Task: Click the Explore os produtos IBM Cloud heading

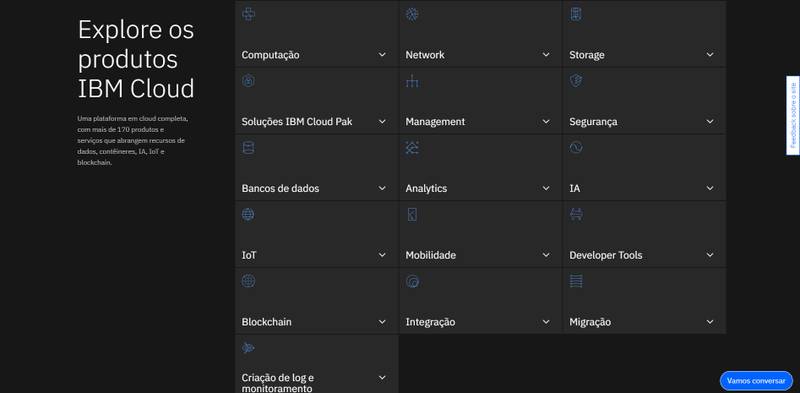Action: point(136,59)
